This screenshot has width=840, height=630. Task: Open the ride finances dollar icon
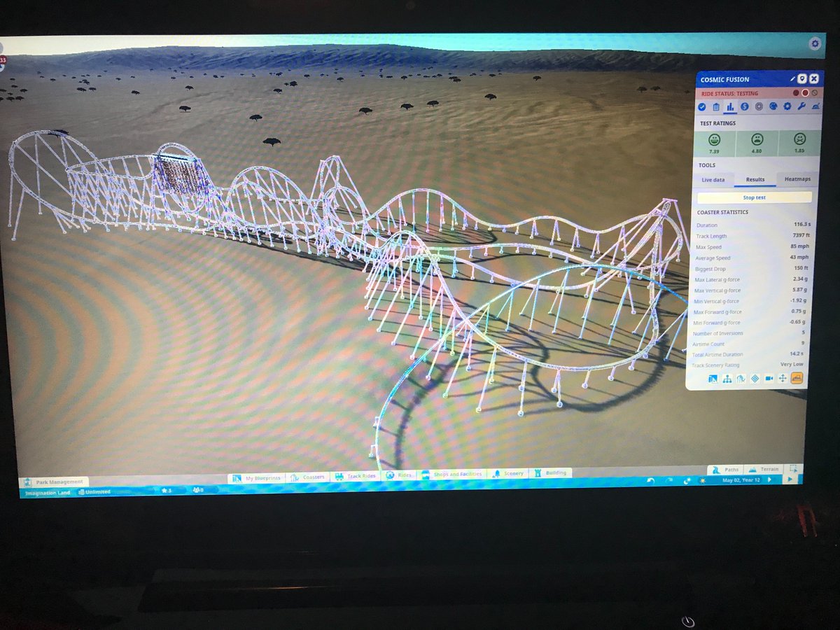745,107
